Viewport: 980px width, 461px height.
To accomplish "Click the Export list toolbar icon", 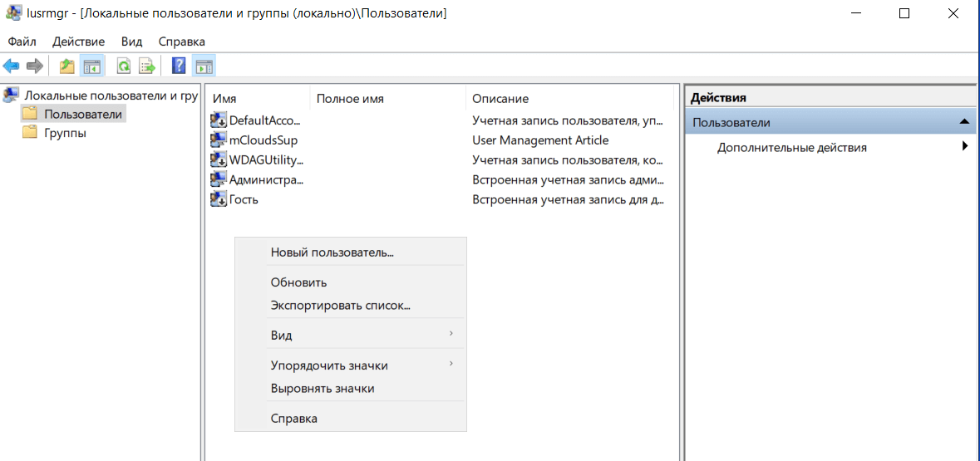I will (x=147, y=66).
